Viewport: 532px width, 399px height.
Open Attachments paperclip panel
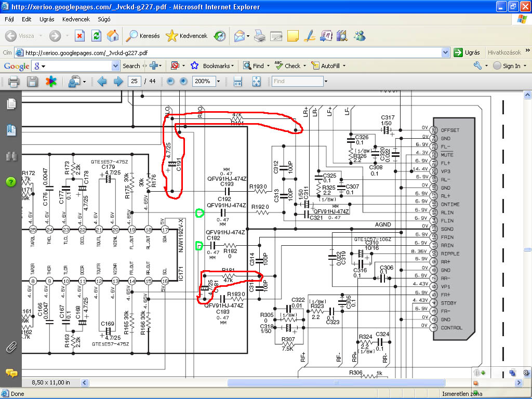(11, 347)
